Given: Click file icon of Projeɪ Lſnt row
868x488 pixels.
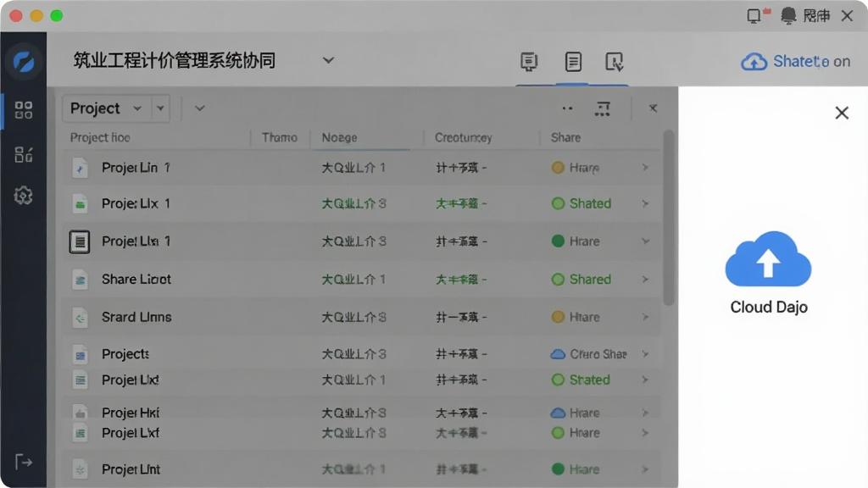Looking at the screenshot, I should pos(81,469).
